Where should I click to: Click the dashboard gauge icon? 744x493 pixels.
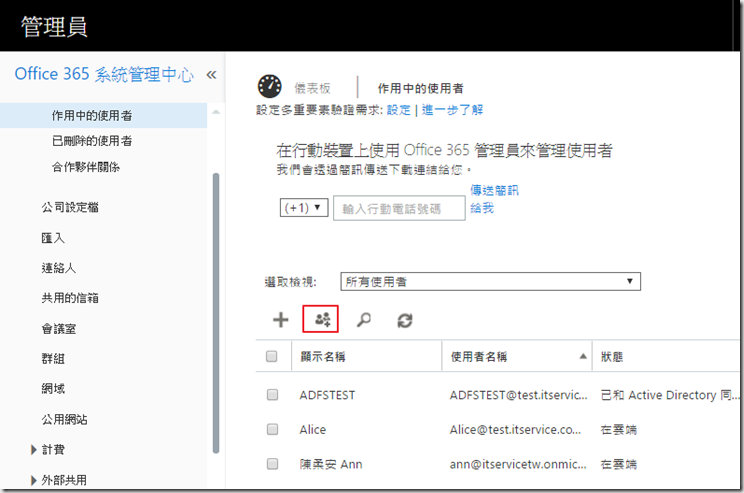tap(270, 88)
